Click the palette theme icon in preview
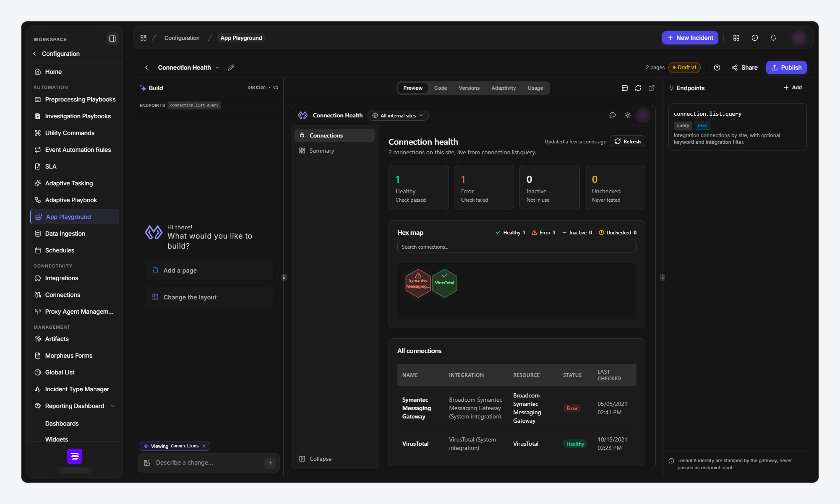The image size is (840, 504). point(613,115)
